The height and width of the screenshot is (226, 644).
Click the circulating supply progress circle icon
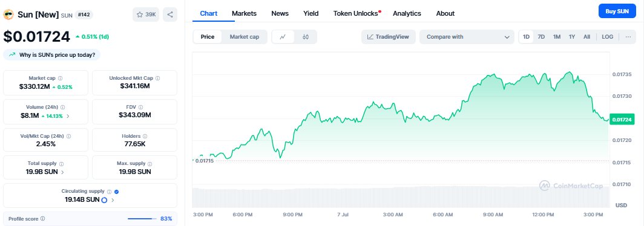coord(104,200)
